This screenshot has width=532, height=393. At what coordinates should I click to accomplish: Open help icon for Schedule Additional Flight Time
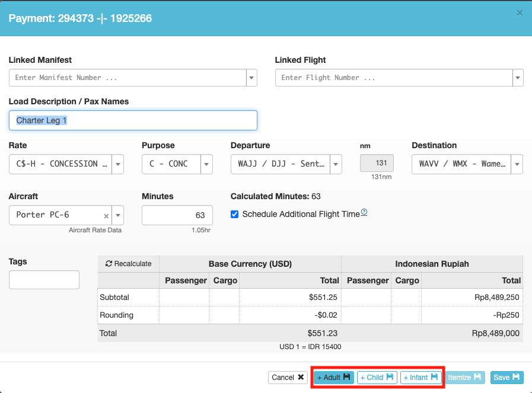364,212
